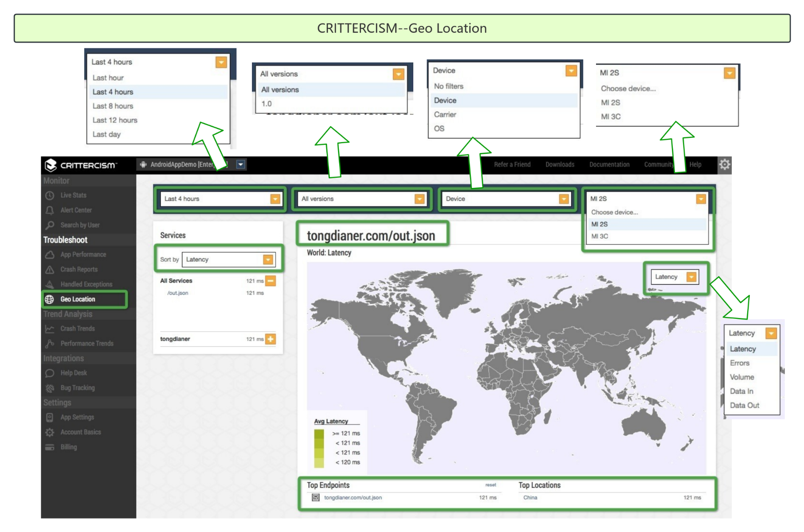This screenshot has width=804, height=532.
Task: Expand the tongdianer service with the plus toggle
Action: point(271,339)
